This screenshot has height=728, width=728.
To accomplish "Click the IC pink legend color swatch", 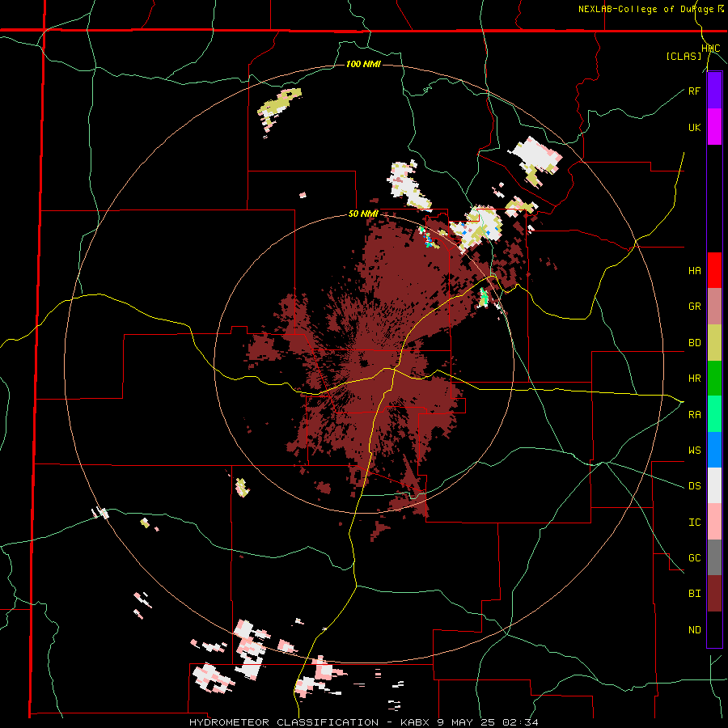I will 714,522.
